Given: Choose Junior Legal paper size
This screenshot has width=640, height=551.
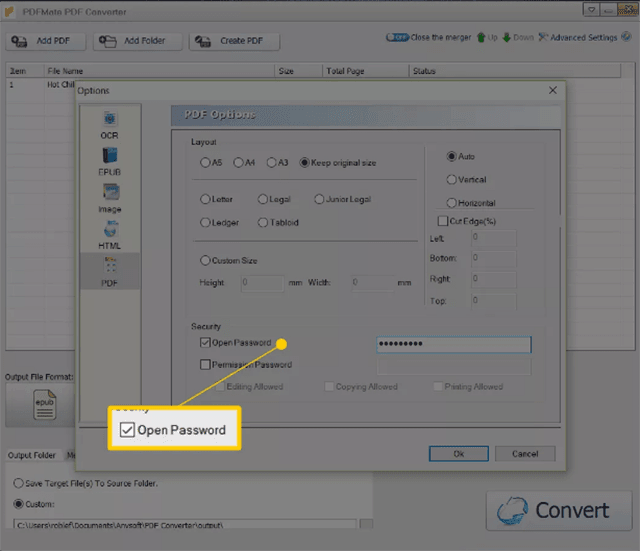Looking at the screenshot, I should 342,199.
